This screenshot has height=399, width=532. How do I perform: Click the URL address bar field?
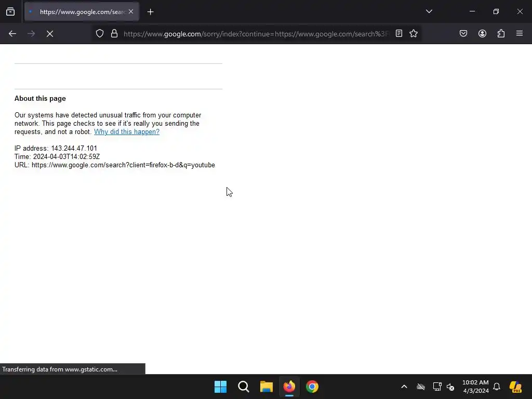[256, 34]
